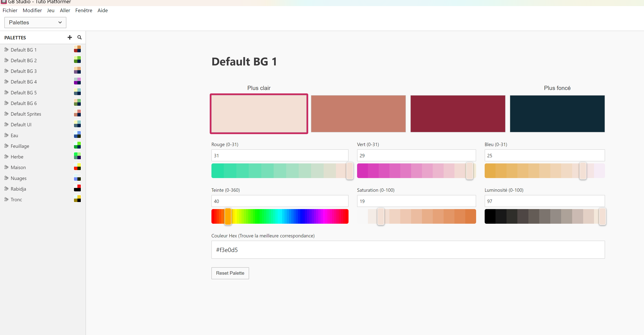Open the Jeu menu
Image resolution: width=644 pixels, height=335 pixels.
click(51, 10)
